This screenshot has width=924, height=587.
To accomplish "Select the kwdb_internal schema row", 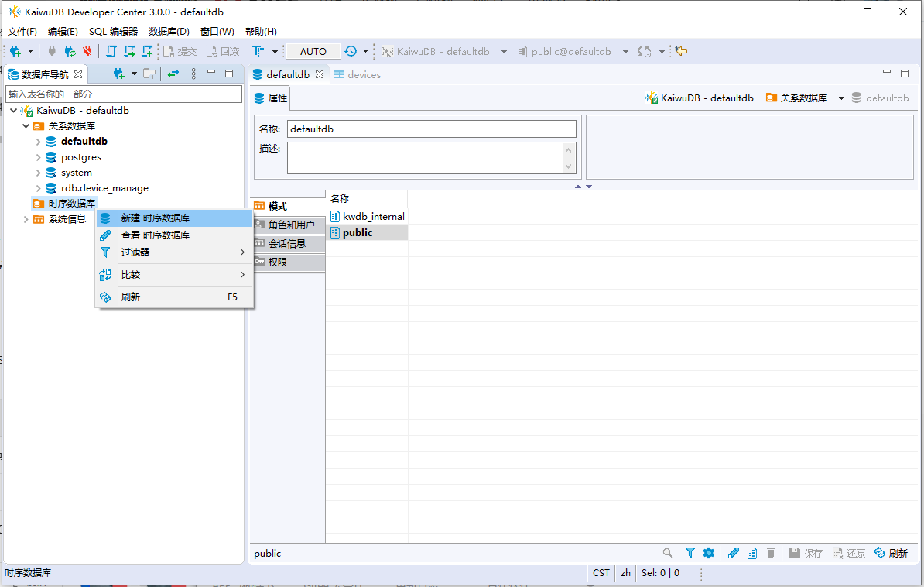I will click(367, 217).
